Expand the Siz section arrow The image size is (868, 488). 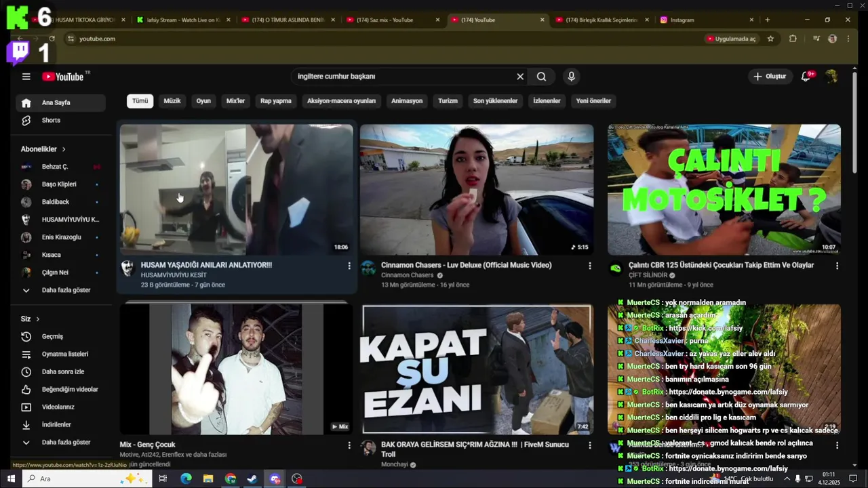tap(37, 319)
